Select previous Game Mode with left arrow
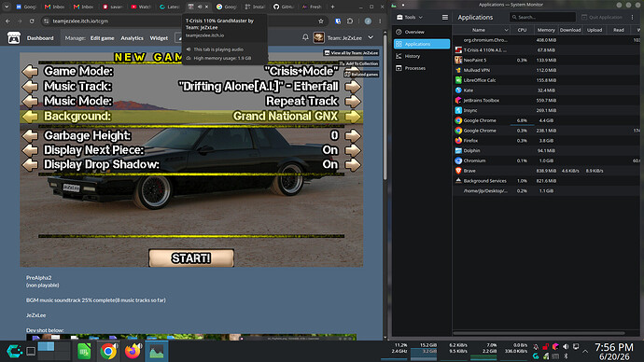 point(30,72)
